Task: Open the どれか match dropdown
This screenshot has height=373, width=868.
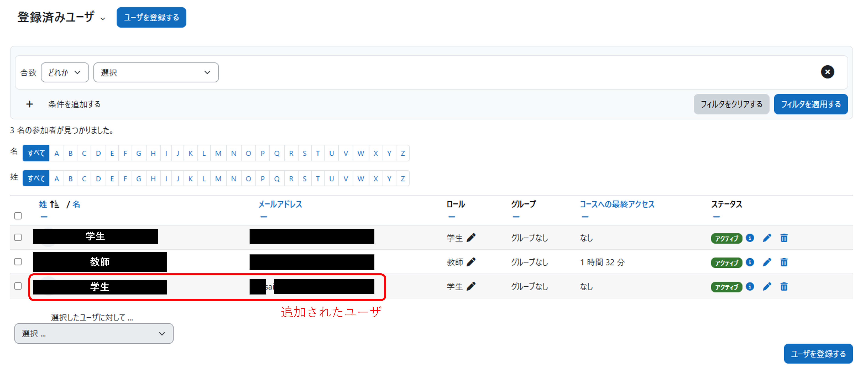Action: (x=65, y=72)
